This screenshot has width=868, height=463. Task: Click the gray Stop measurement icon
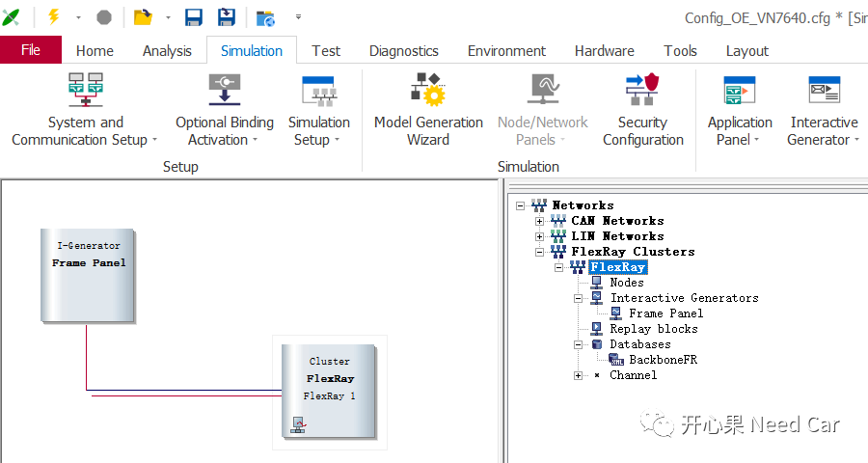(104, 17)
